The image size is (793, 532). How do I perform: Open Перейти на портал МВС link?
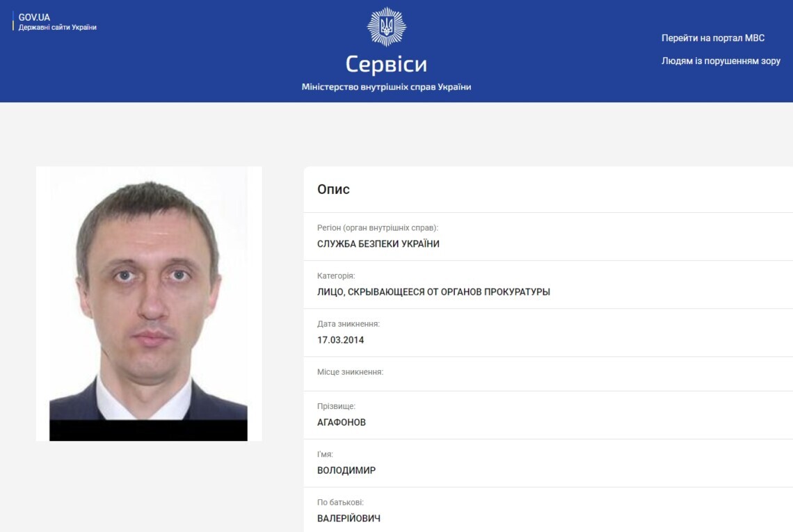click(713, 38)
